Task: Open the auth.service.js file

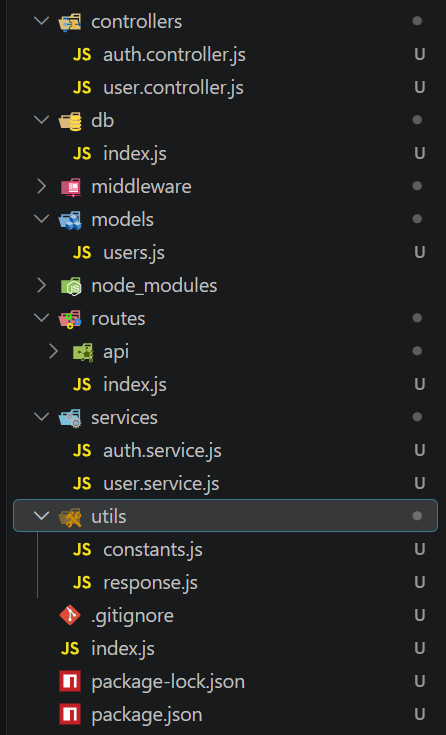Action: (x=162, y=451)
